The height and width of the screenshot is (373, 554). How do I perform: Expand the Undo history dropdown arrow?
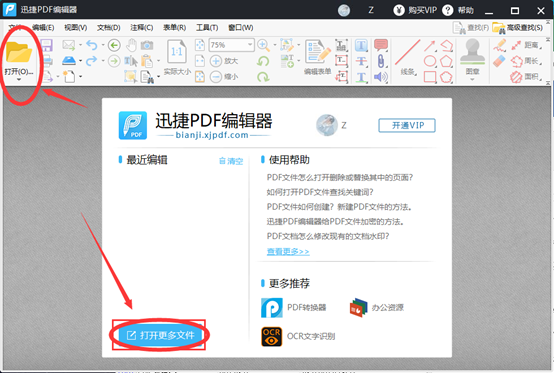tap(103, 45)
